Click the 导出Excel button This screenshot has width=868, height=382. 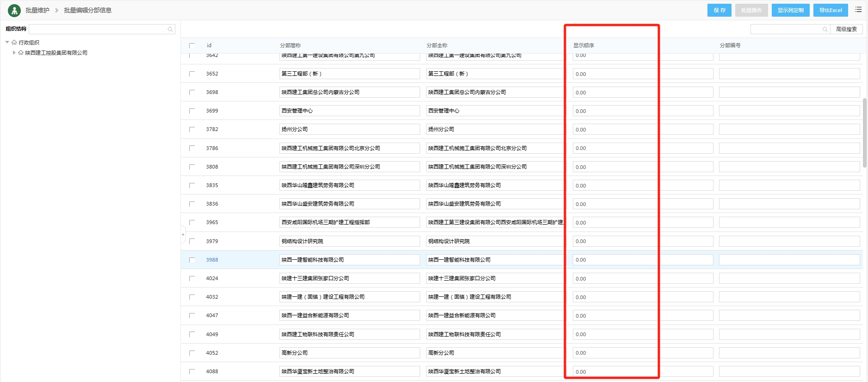click(831, 10)
